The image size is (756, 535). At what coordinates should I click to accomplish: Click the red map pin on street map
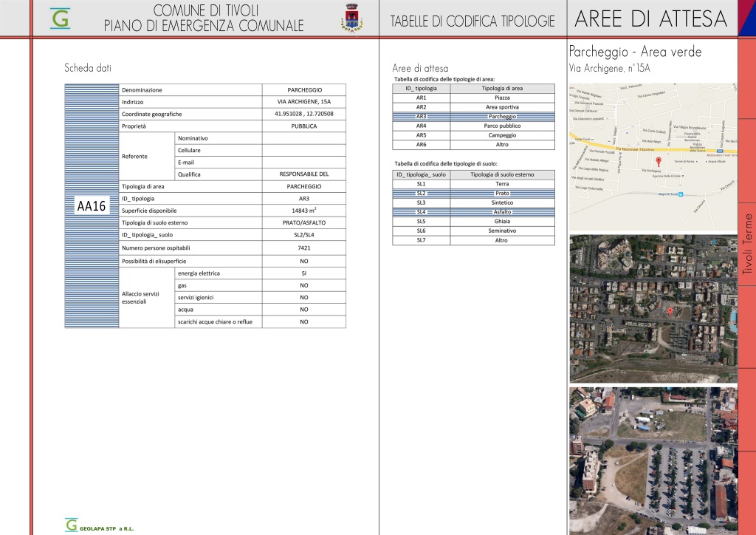[x=659, y=162]
